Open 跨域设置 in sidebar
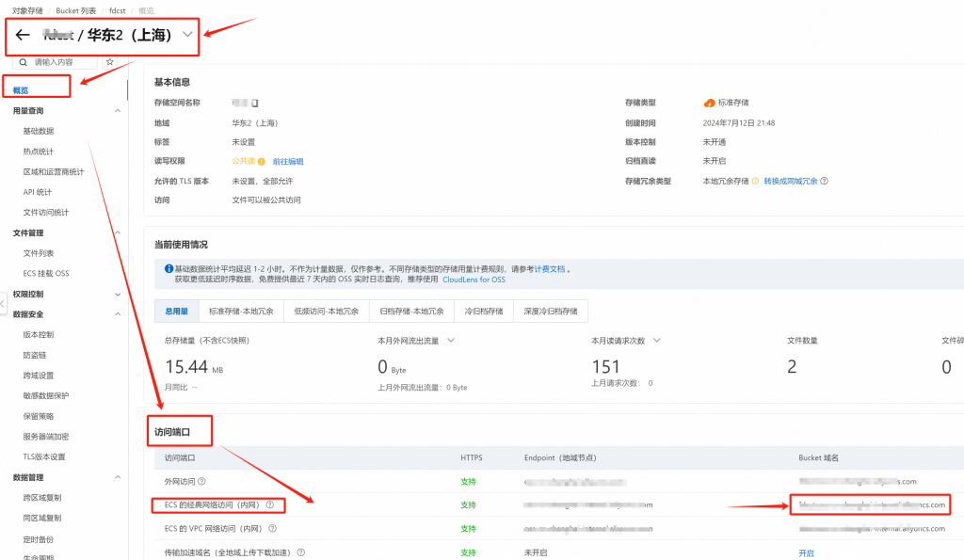Viewport: 964px width, 560px height. point(38,376)
